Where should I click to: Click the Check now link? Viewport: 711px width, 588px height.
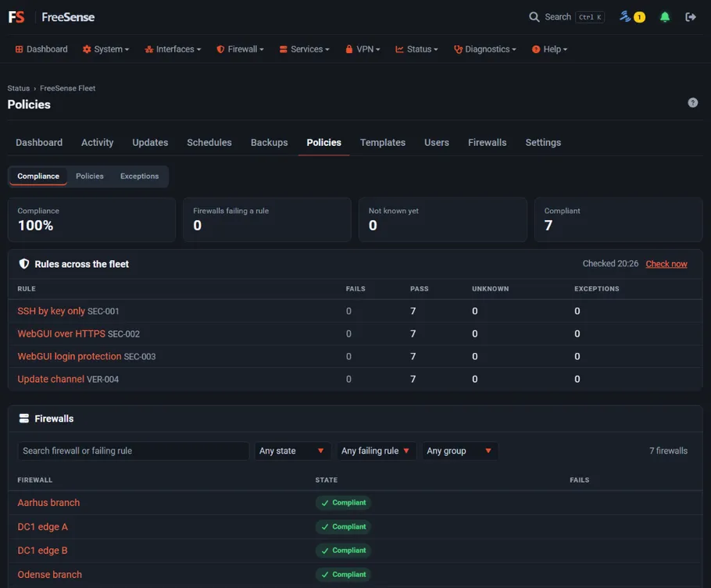click(x=666, y=264)
